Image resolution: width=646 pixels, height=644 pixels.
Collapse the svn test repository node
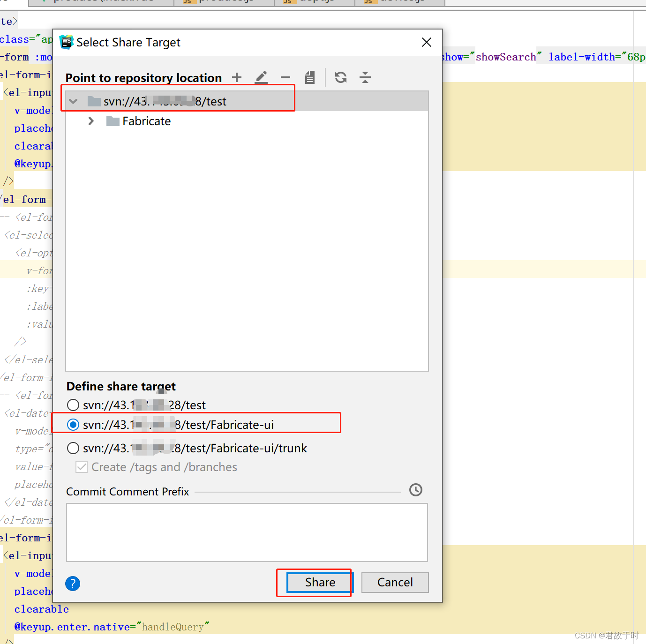tap(73, 101)
